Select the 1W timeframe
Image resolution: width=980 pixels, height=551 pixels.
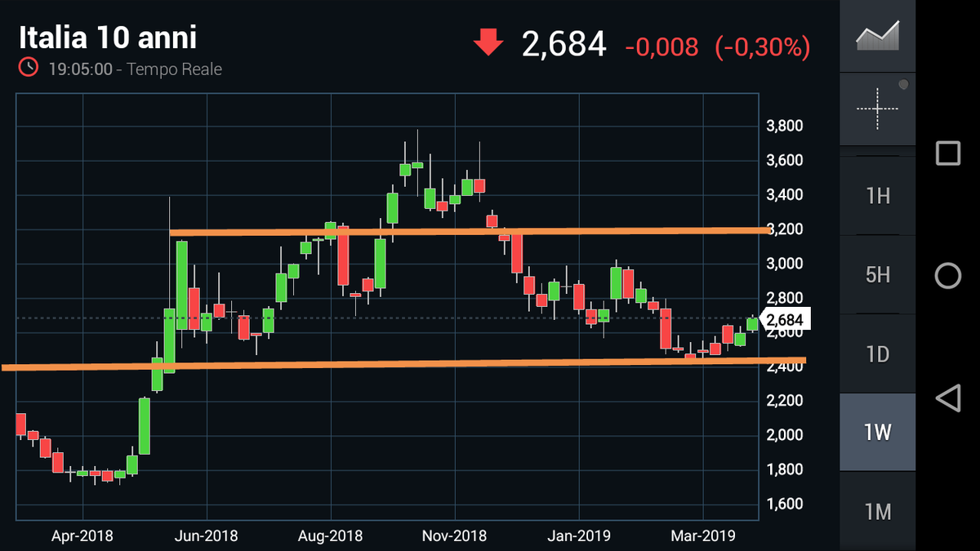(x=877, y=433)
